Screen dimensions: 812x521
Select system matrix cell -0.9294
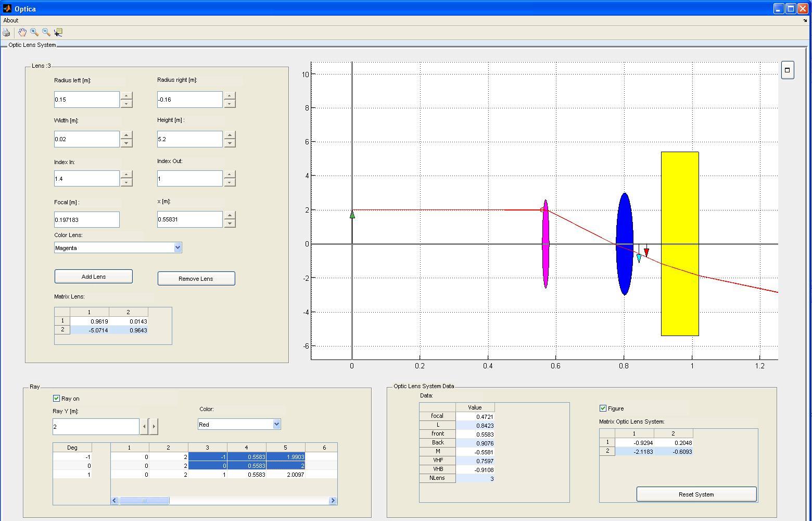[x=635, y=443]
